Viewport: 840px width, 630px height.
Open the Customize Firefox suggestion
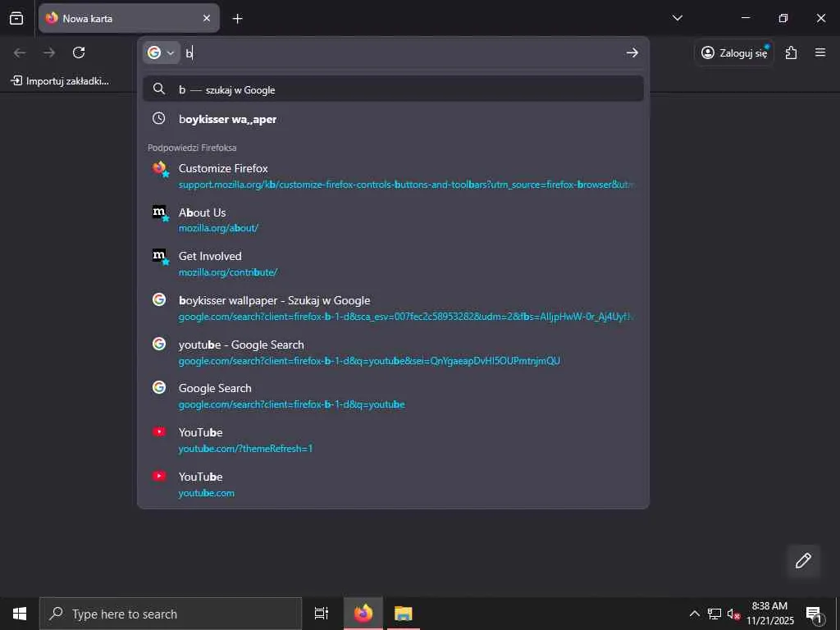pyautogui.click(x=393, y=176)
